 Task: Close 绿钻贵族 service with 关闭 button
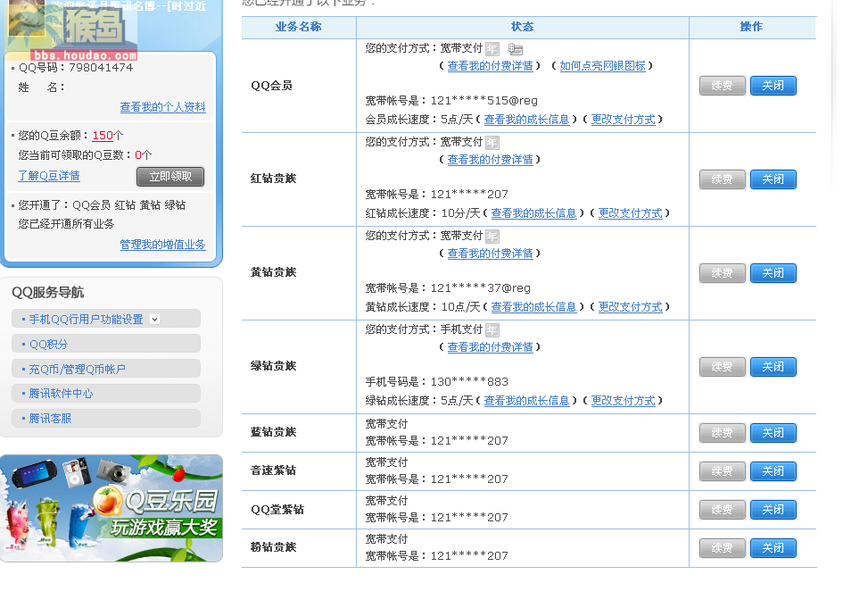[773, 367]
